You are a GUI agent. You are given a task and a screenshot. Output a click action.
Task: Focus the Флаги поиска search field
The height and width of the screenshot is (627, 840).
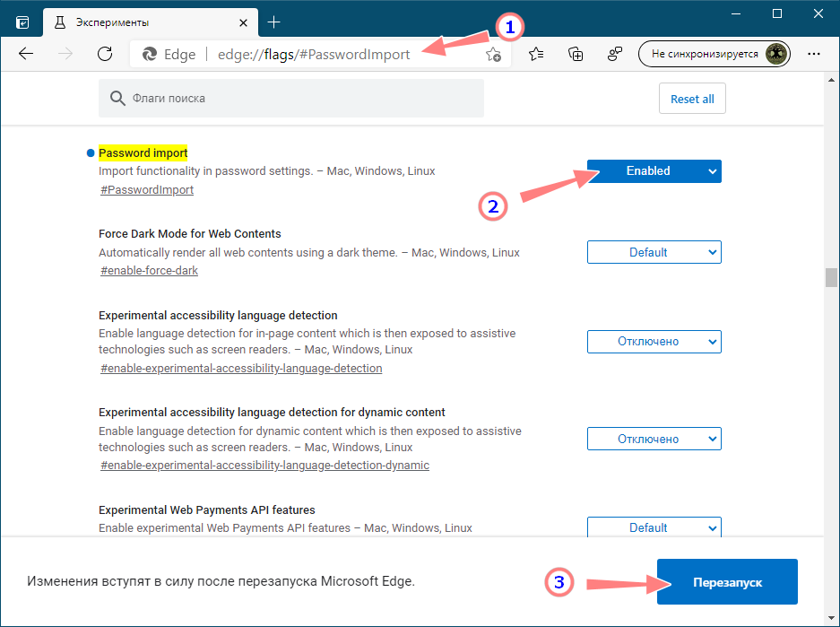[x=290, y=98]
